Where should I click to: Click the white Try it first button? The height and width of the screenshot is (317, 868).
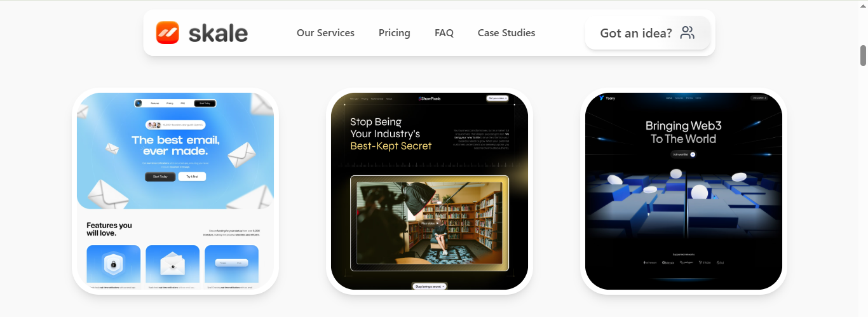point(192,177)
